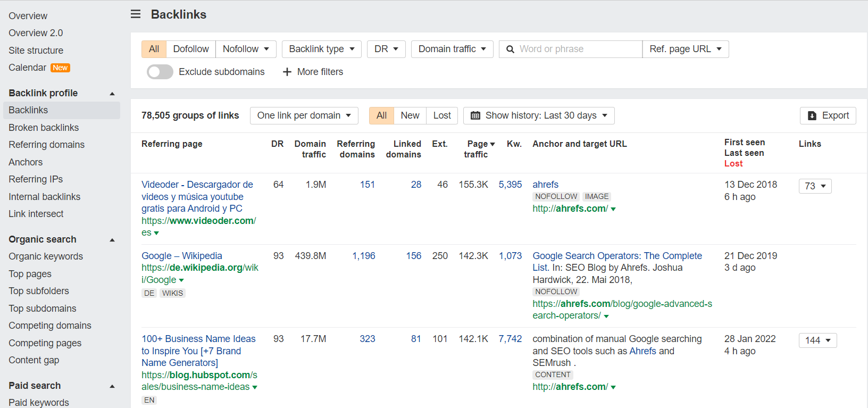Open the DR filter dropdown
The height and width of the screenshot is (408, 868).
[386, 49]
